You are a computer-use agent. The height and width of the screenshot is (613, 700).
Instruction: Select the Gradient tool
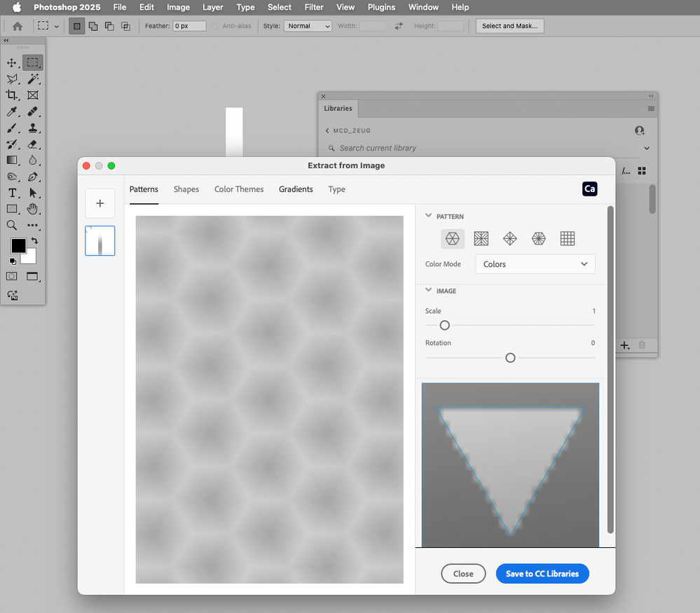coord(12,160)
